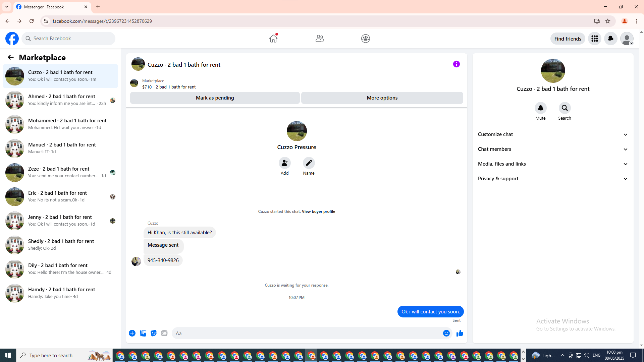Expand Customize chat section
The width and height of the screenshot is (644, 362).
pyautogui.click(x=553, y=134)
